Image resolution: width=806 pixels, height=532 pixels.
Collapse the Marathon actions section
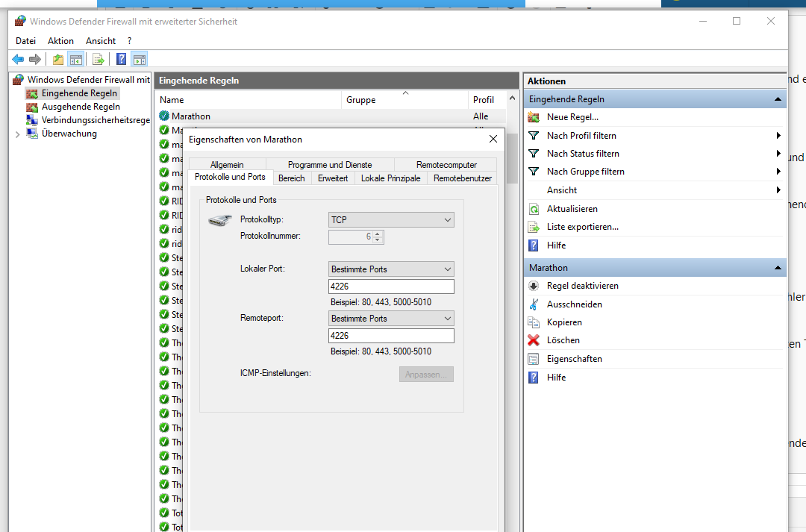pyautogui.click(x=778, y=268)
